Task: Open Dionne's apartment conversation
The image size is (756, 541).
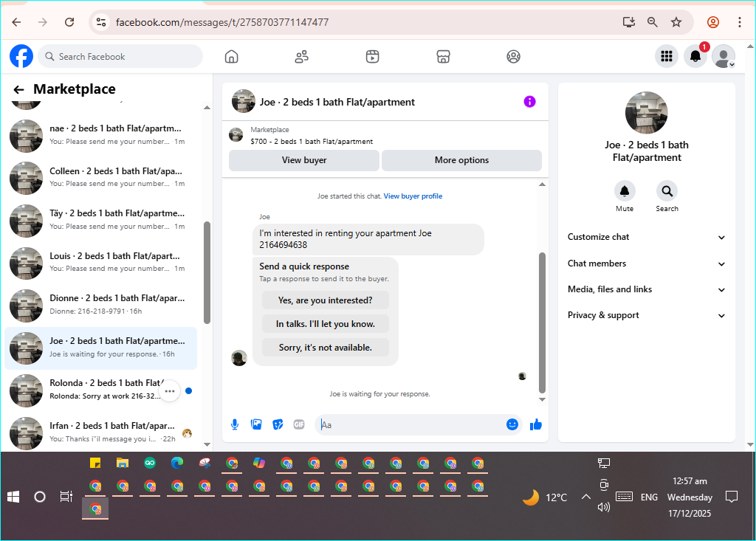Action: 100,305
